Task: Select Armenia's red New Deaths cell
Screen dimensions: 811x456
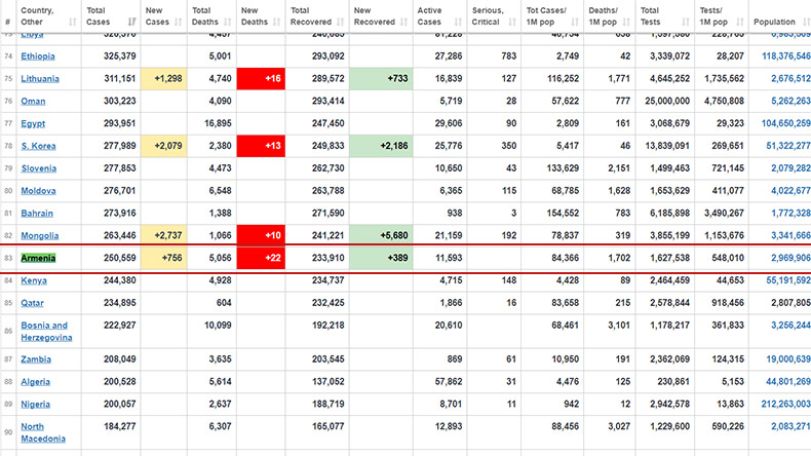Action: tap(261, 257)
